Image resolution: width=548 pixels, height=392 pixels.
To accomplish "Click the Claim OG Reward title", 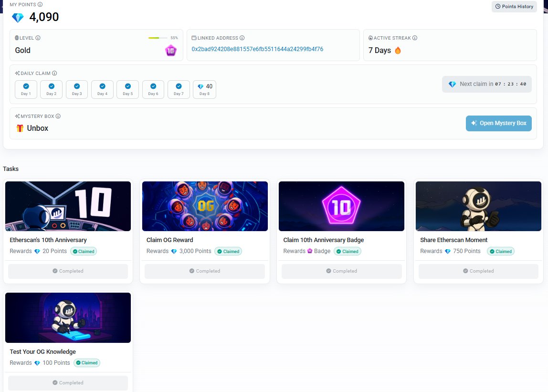I will click(x=170, y=240).
